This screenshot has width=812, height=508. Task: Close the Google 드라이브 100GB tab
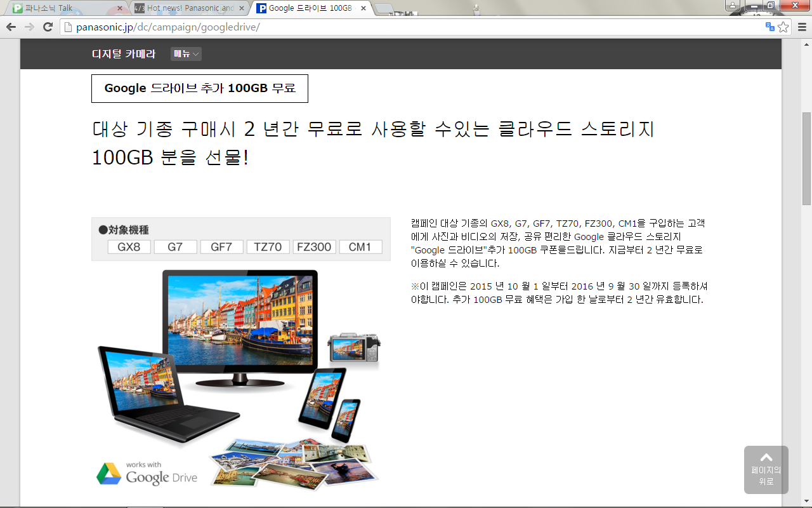click(x=363, y=8)
